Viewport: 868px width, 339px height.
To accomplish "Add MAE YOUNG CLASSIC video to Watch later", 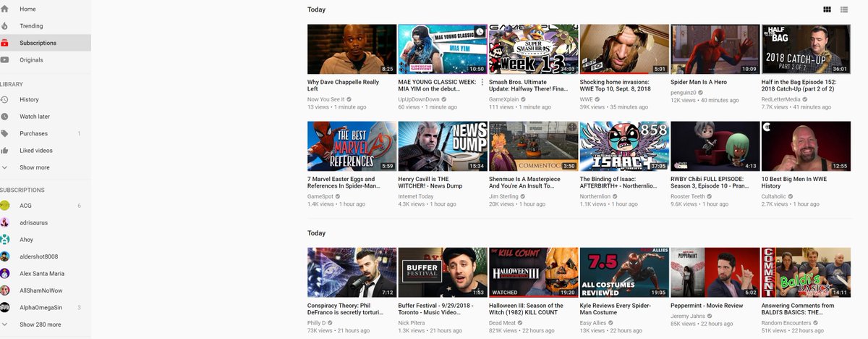I will (x=480, y=31).
